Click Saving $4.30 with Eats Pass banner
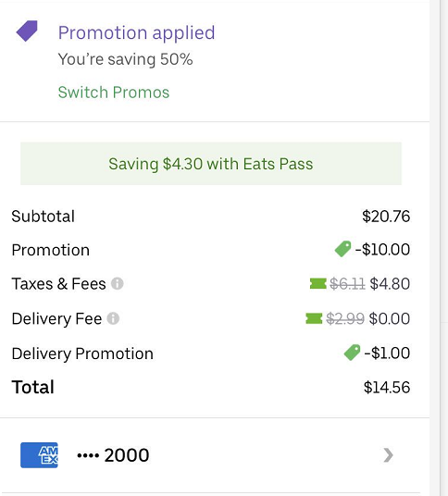448x496 pixels. click(x=211, y=164)
